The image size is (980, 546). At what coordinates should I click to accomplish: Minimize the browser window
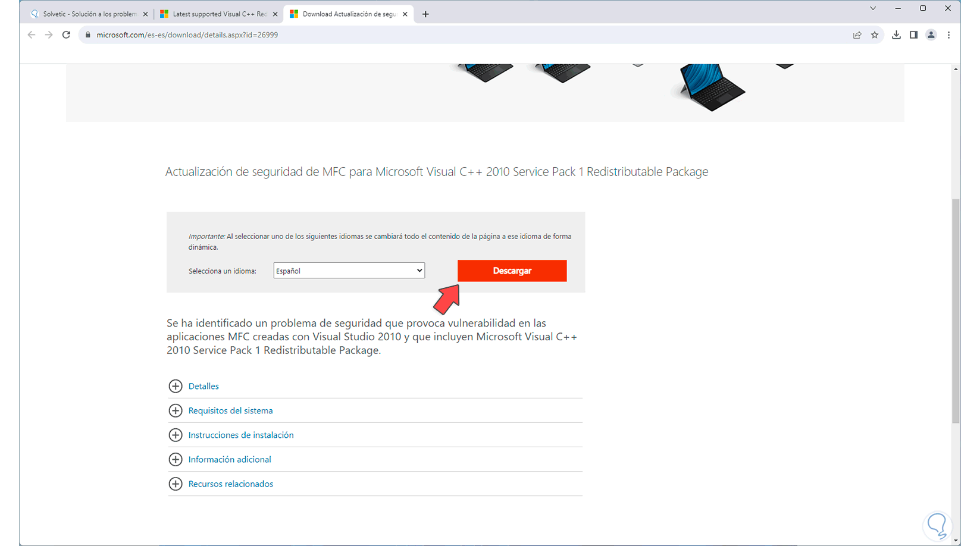coord(898,8)
